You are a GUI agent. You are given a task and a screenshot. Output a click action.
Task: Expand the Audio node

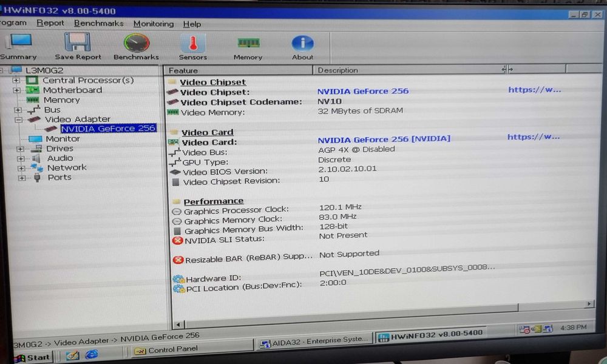[21, 158]
